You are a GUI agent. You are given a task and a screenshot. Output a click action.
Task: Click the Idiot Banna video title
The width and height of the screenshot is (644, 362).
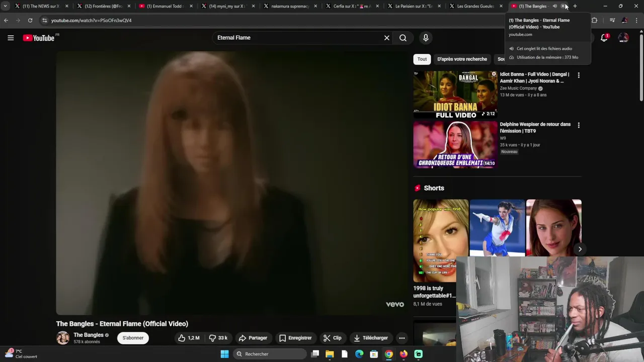pos(534,77)
